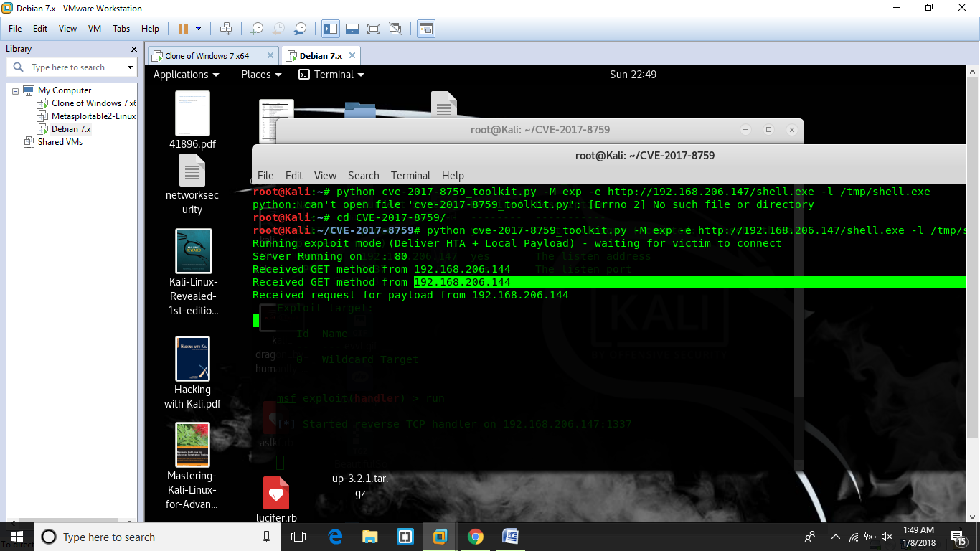Click the 'Server Running on' line in terminal

click(330, 256)
